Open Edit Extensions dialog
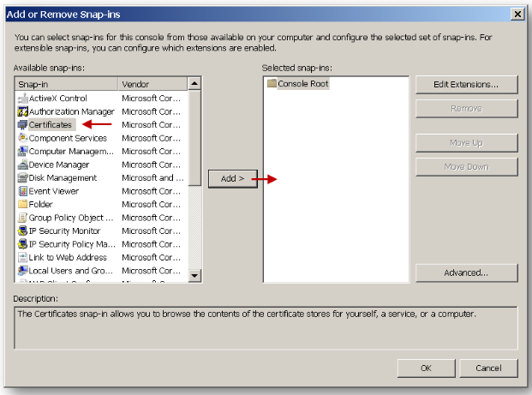 (467, 85)
